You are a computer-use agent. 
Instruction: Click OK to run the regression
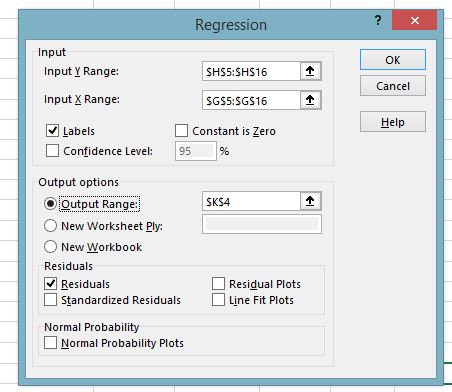pyautogui.click(x=393, y=60)
